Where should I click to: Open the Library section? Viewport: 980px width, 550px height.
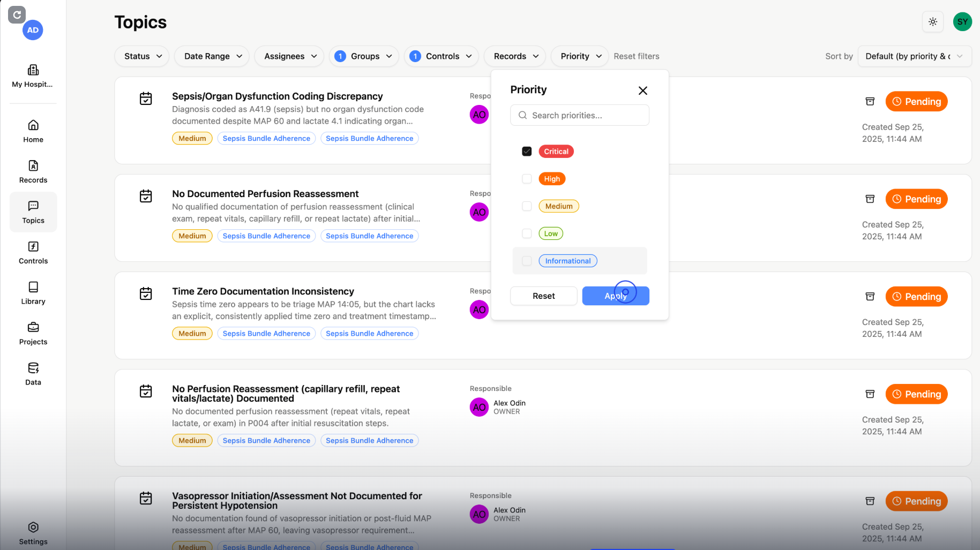(33, 293)
